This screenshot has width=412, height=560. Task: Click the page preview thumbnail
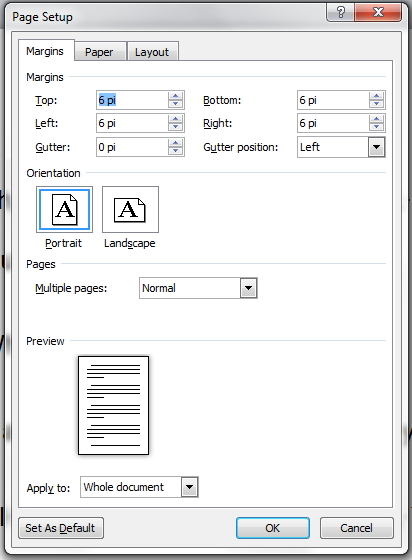(114, 405)
